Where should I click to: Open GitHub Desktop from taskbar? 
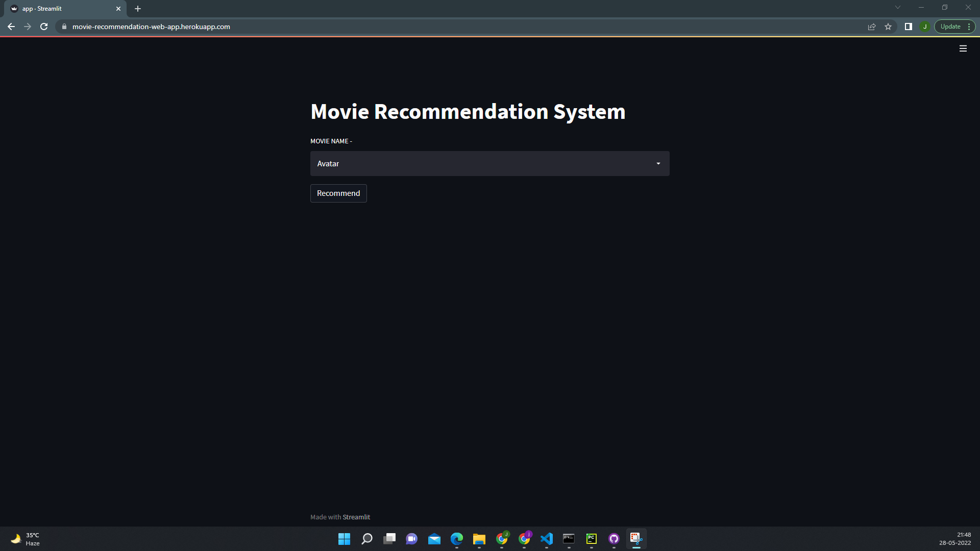pos(614,539)
